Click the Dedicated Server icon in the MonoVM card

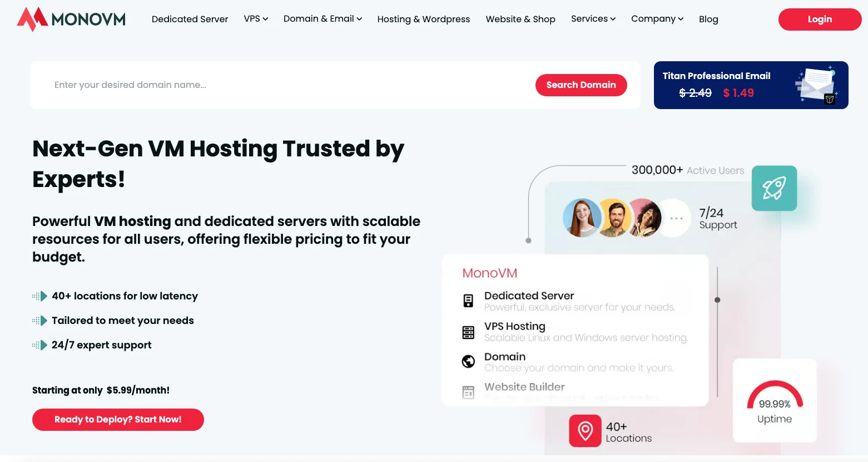(469, 301)
